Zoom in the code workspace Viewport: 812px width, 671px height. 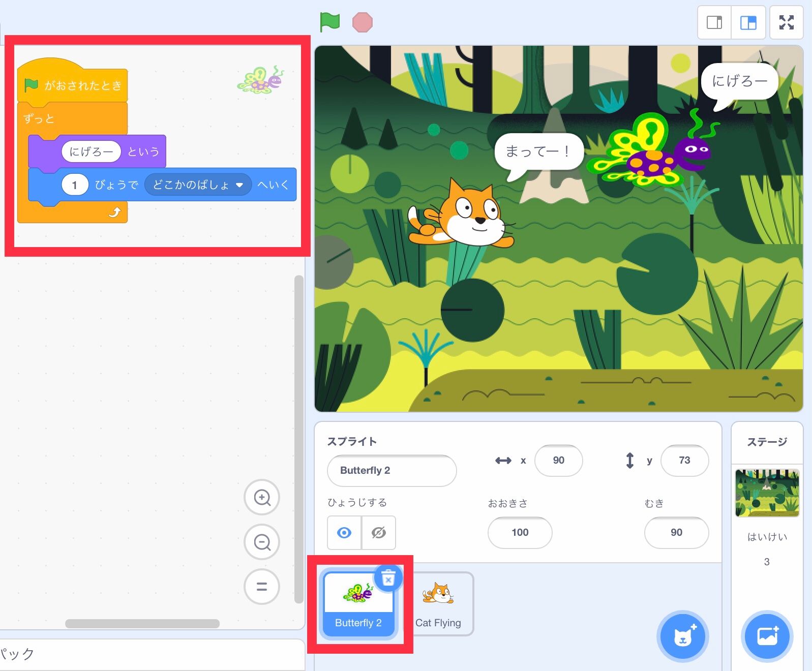pos(262,497)
